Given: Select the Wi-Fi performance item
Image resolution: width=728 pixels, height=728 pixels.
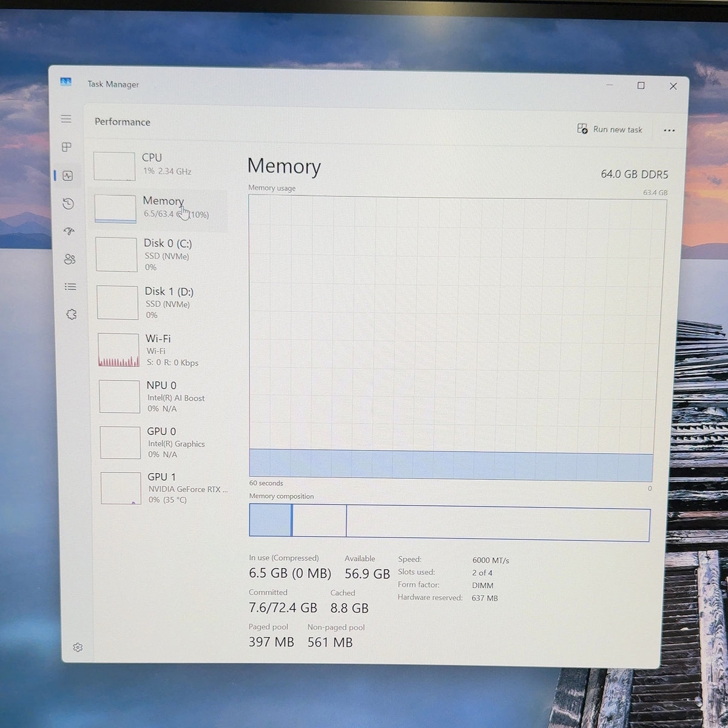Looking at the screenshot, I should [x=163, y=350].
